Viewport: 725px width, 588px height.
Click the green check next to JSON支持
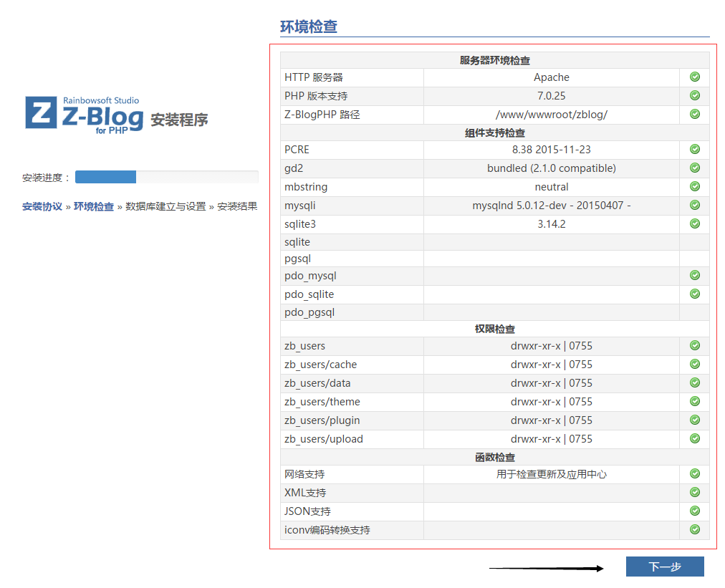click(x=694, y=511)
